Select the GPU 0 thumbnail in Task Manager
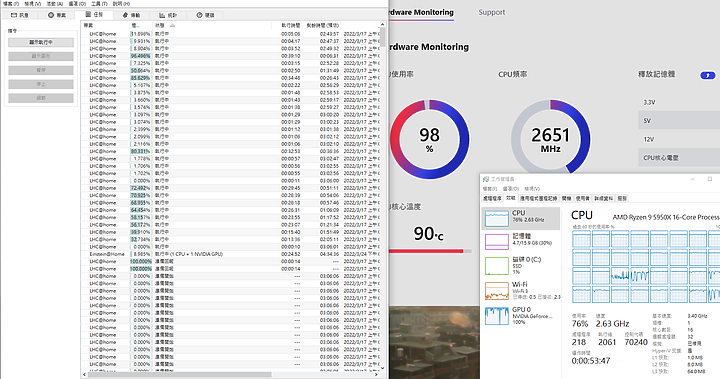This screenshot has width=720, height=379. click(x=497, y=316)
